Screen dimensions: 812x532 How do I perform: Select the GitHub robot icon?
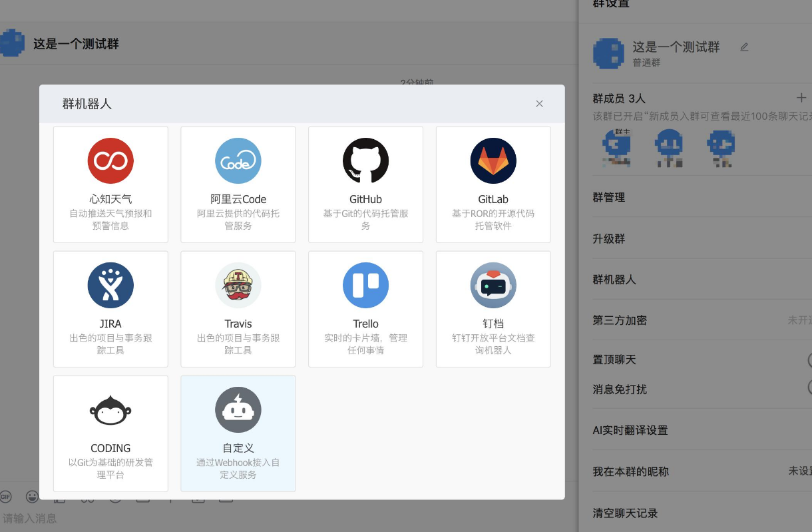click(365, 161)
